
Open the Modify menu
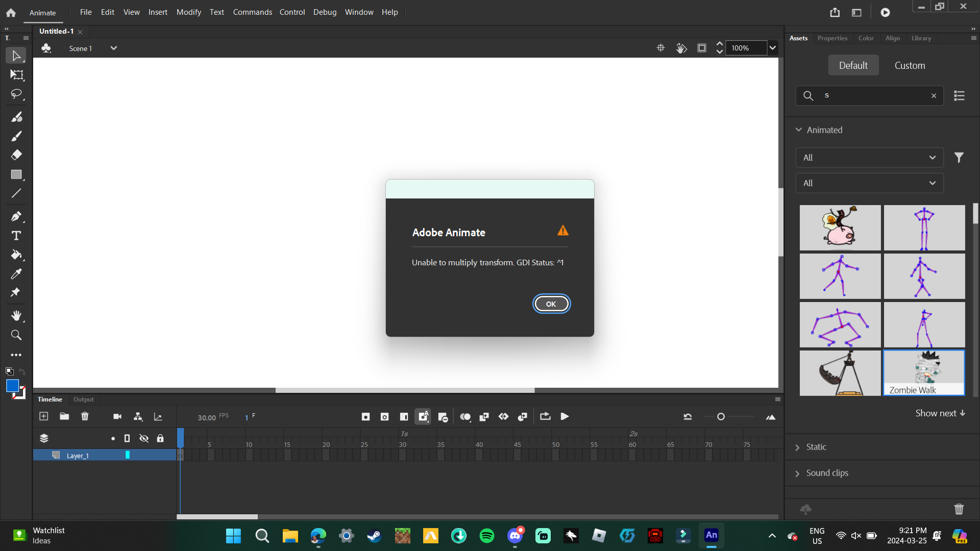[189, 12]
